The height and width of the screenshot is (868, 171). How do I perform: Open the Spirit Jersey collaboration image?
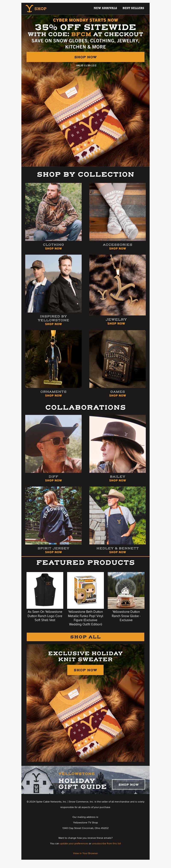53,515
